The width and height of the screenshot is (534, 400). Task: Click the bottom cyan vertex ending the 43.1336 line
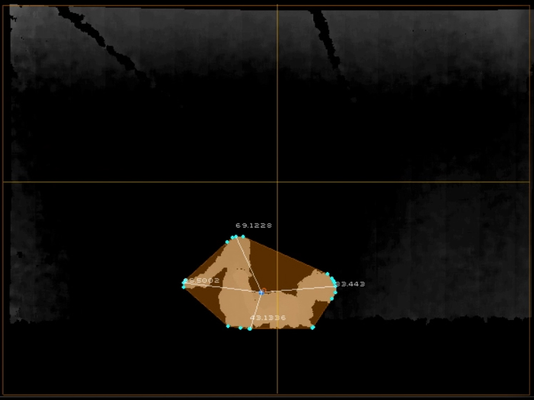point(250,329)
